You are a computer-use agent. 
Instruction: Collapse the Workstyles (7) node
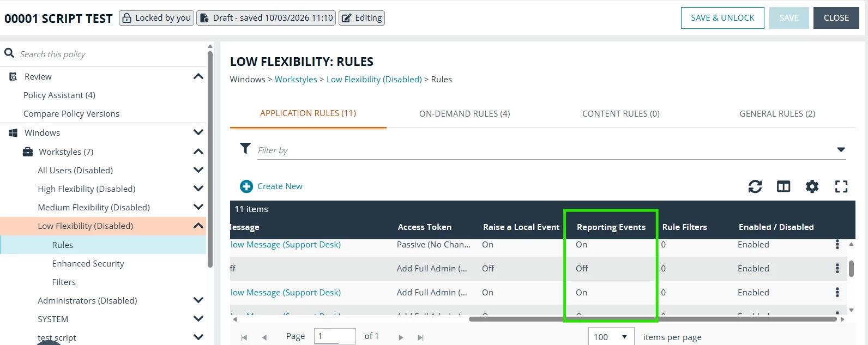pos(198,152)
